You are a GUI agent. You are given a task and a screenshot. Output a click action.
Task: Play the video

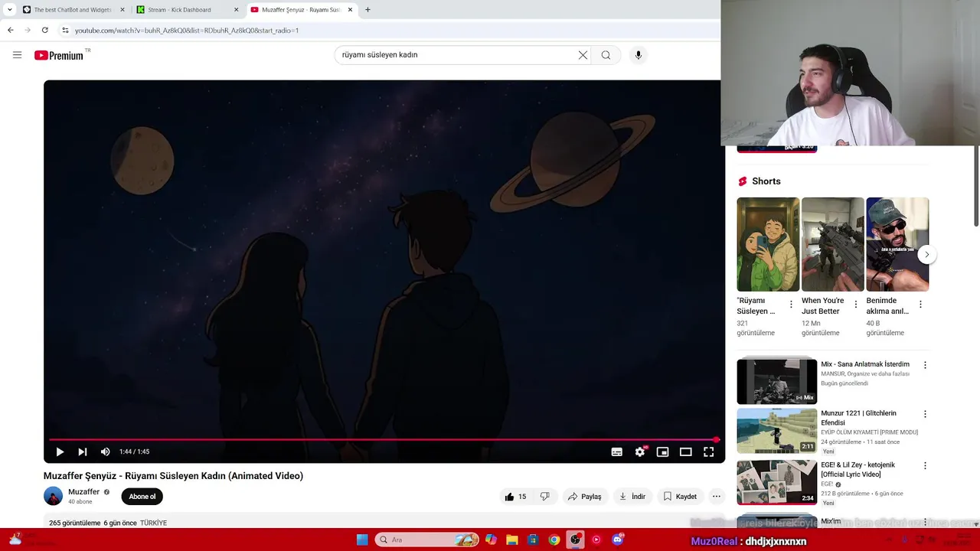(60, 452)
